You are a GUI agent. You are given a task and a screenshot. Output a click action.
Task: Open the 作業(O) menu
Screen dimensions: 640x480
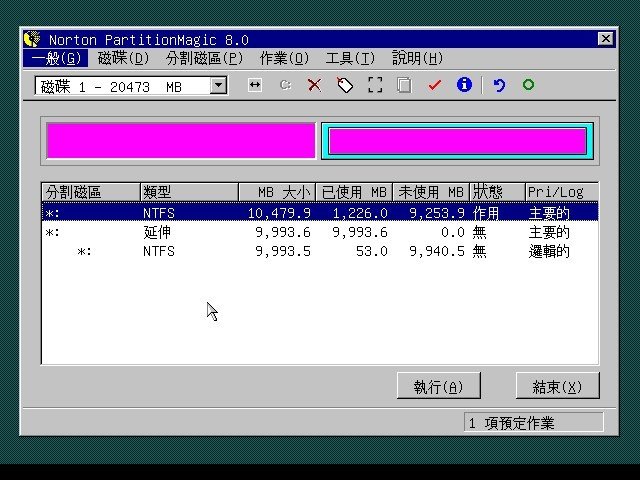click(284, 58)
